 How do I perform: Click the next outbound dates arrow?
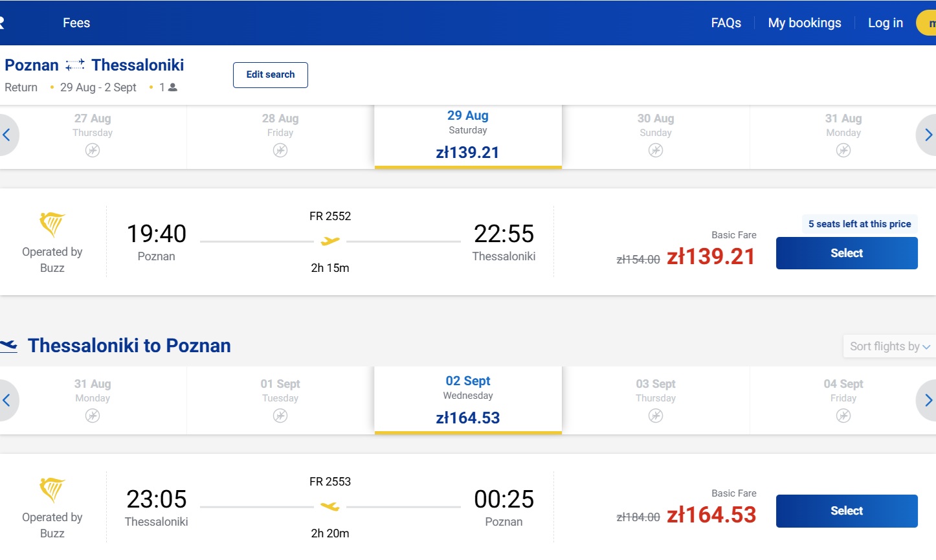coord(928,135)
